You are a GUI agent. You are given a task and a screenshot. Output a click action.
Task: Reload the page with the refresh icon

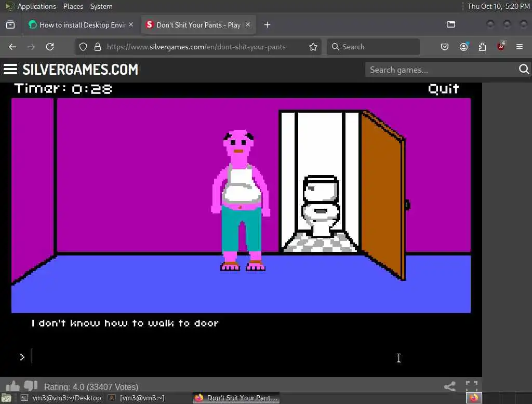(x=50, y=47)
